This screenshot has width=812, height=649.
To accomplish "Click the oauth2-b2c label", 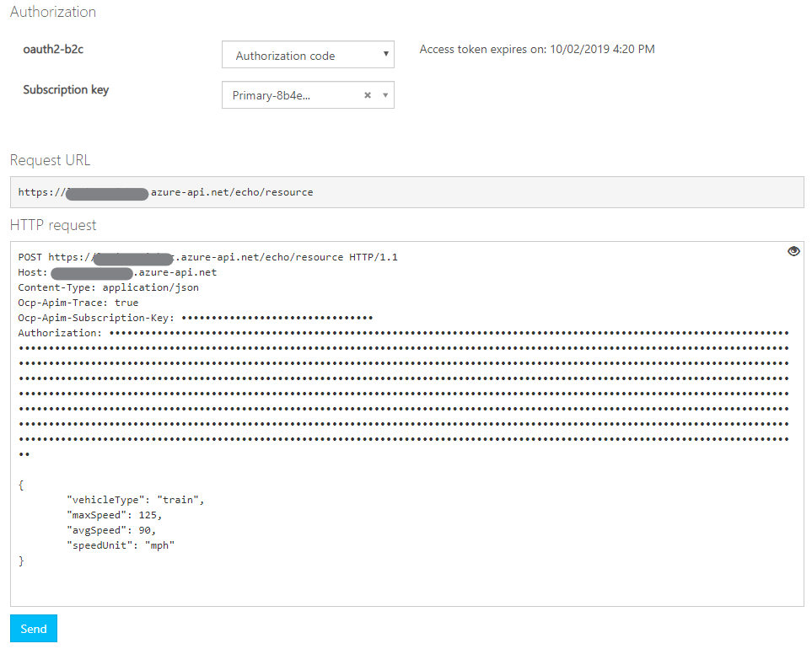I will (53, 49).
